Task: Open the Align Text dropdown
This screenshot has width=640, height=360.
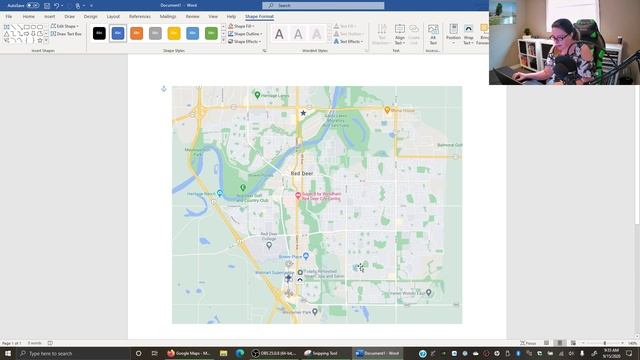Action: [400, 34]
